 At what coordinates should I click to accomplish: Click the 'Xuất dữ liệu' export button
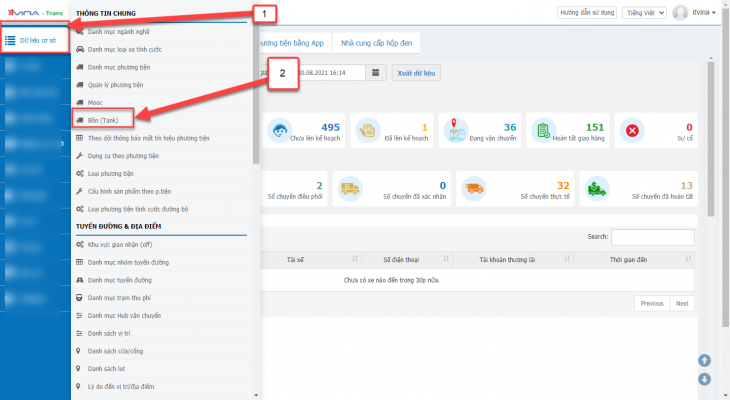pyautogui.click(x=415, y=73)
